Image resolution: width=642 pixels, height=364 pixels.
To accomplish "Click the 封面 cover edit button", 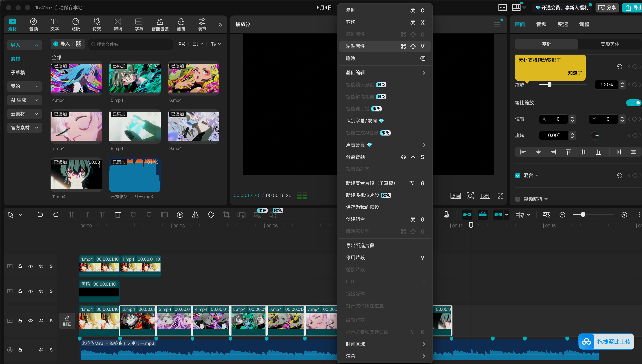I will pyautogui.click(x=67, y=321).
